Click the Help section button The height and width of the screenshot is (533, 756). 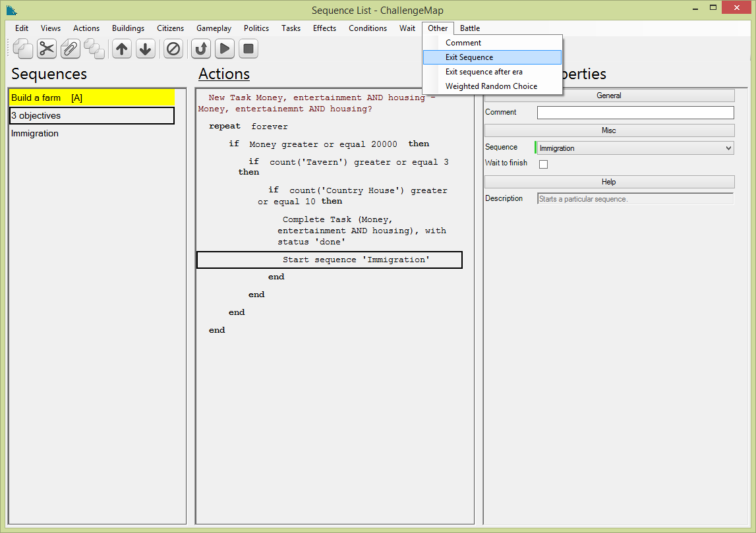click(609, 182)
